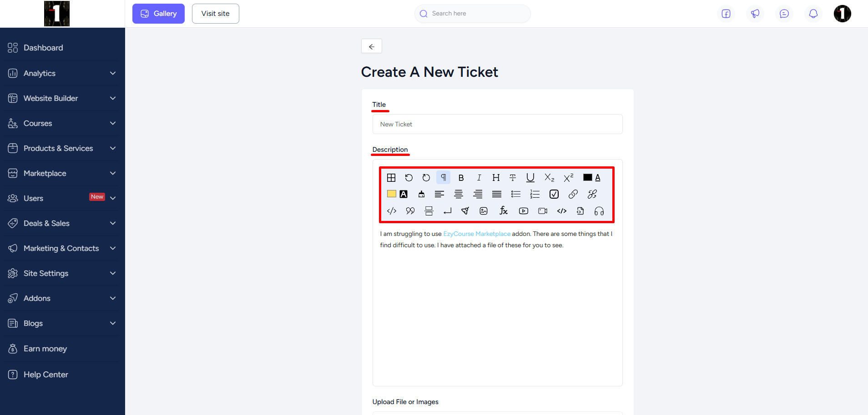This screenshot has height=415, width=868.
Task: Open the yellow highlight color swatch
Action: 391,194
